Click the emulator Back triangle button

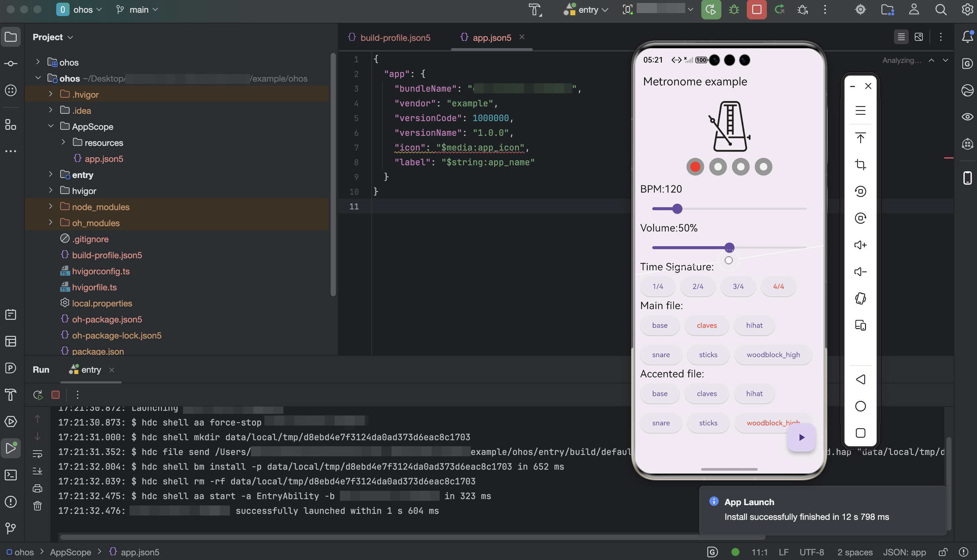tap(860, 379)
